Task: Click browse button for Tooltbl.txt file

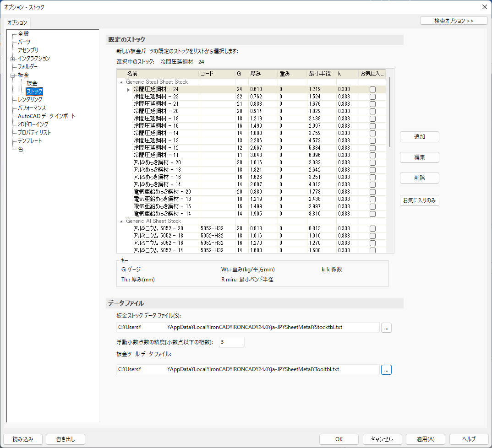Action: pos(386,369)
